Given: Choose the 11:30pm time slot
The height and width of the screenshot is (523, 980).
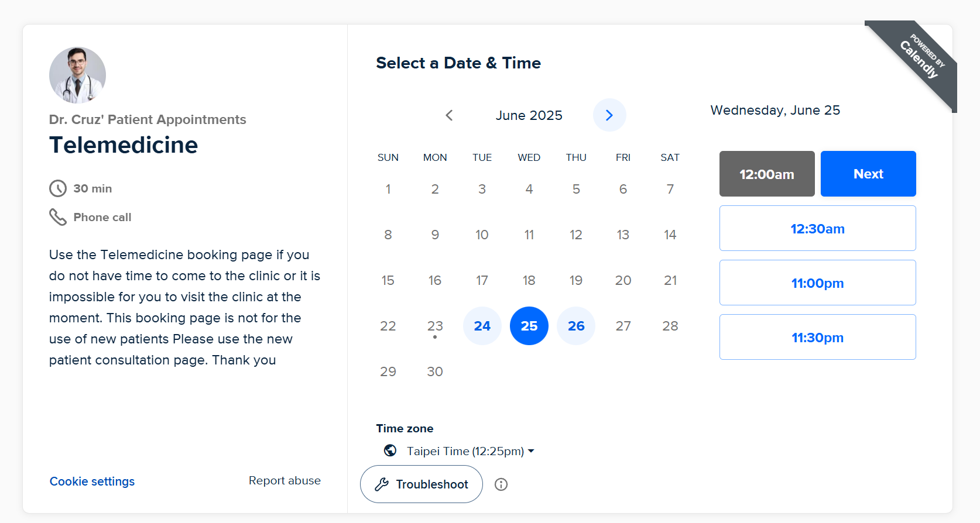Looking at the screenshot, I should (x=818, y=337).
